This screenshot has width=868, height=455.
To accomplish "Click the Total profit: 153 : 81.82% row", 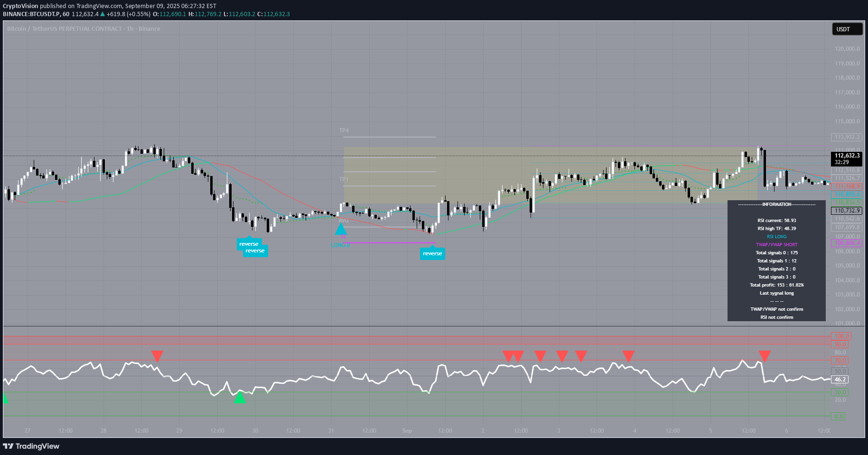I will [777, 285].
